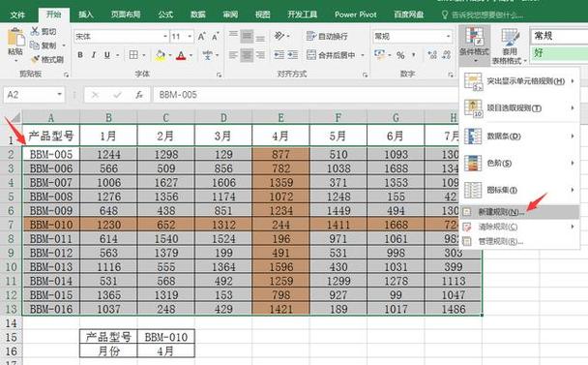The width and height of the screenshot is (588, 365).
Task: Switch to the Power Pivot tab
Action: pyautogui.click(x=356, y=15)
